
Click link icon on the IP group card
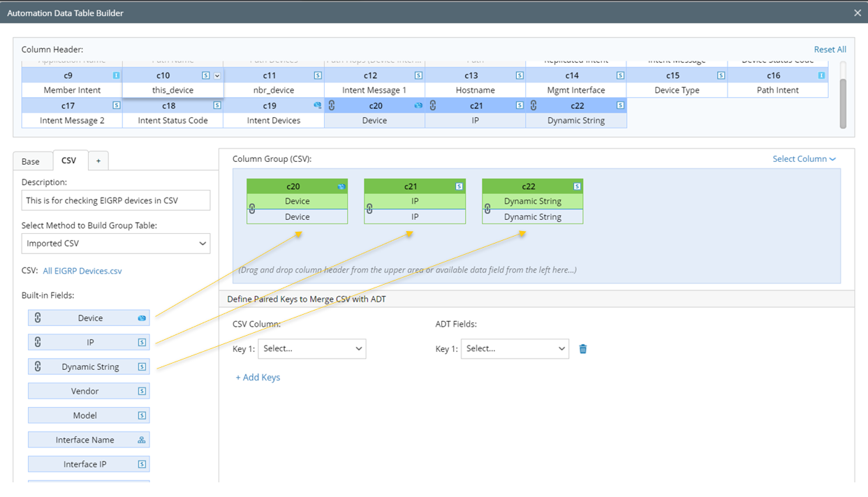tap(369, 208)
